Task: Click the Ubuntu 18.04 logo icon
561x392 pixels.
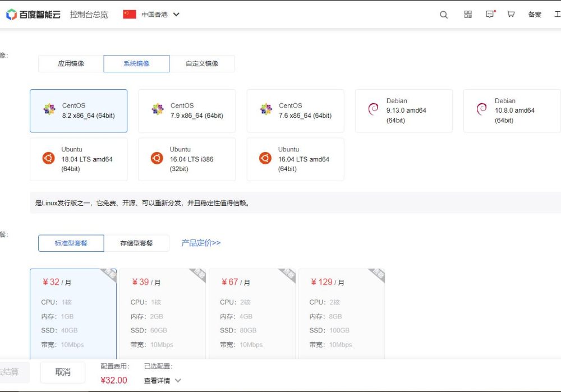Action: pos(49,158)
